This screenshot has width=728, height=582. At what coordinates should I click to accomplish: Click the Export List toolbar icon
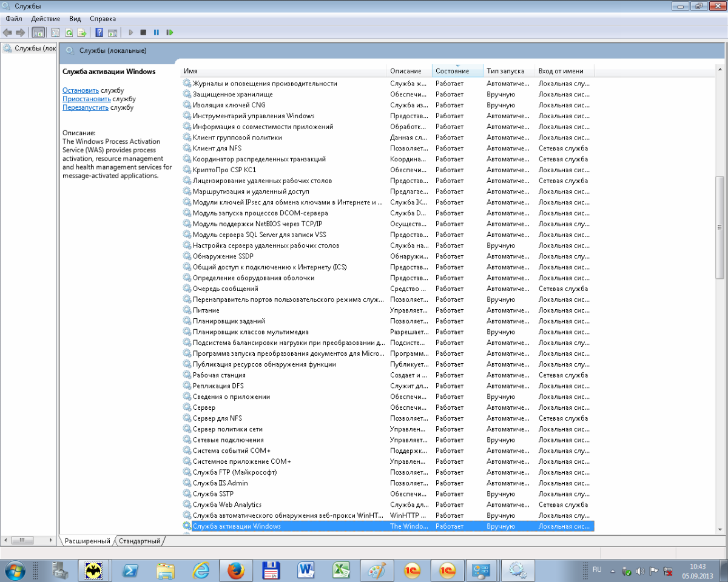pos(81,32)
